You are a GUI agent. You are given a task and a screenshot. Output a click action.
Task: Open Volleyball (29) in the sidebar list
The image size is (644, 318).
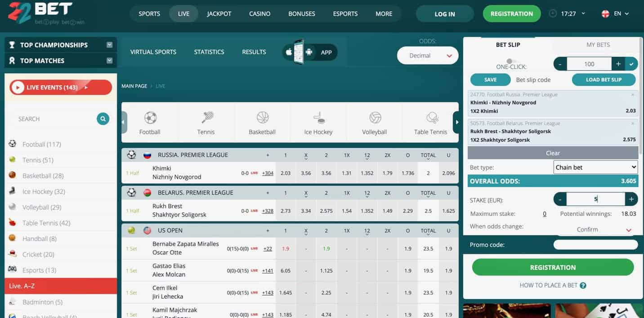pyautogui.click(x=42, y=207)
